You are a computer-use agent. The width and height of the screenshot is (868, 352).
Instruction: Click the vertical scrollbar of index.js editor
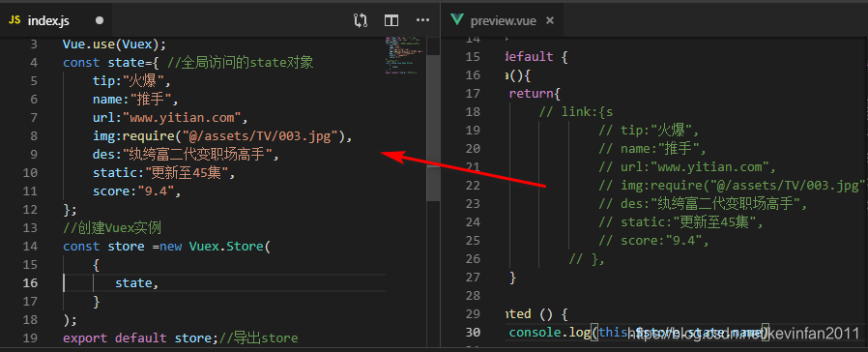(433, 128)
